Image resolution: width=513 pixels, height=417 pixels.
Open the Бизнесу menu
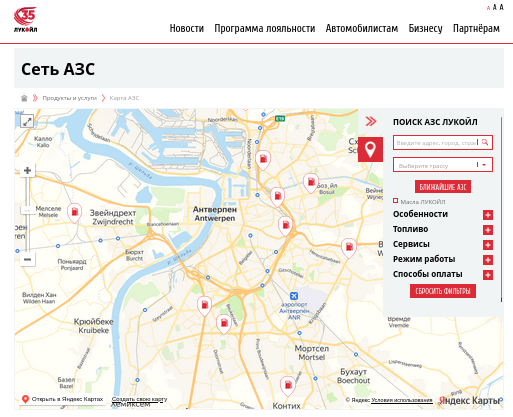pos(425,29)
